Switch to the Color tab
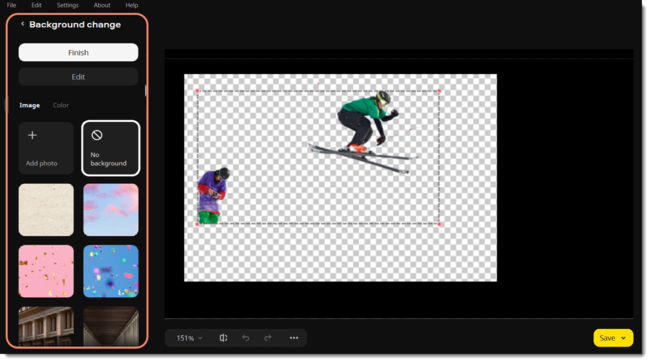 click(x=61, y=105)
